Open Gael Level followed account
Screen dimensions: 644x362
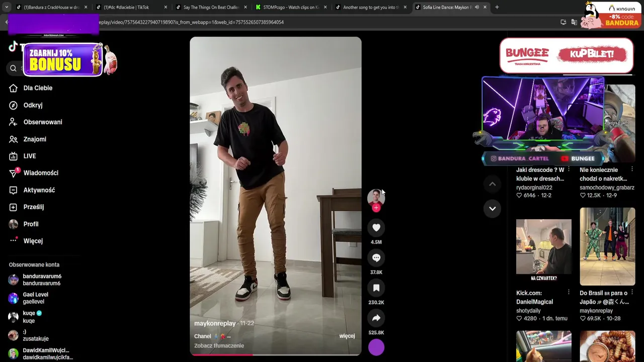[x=35, y=298]
